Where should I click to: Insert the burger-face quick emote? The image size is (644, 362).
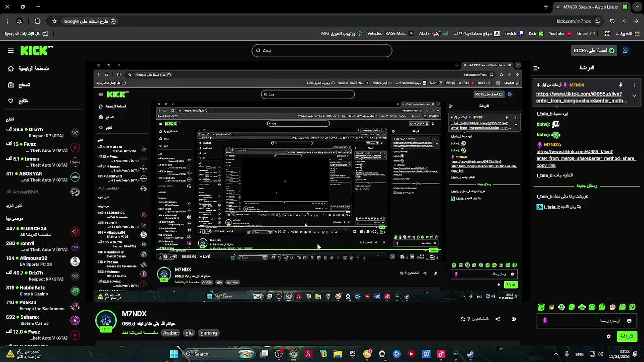point(613,307)
